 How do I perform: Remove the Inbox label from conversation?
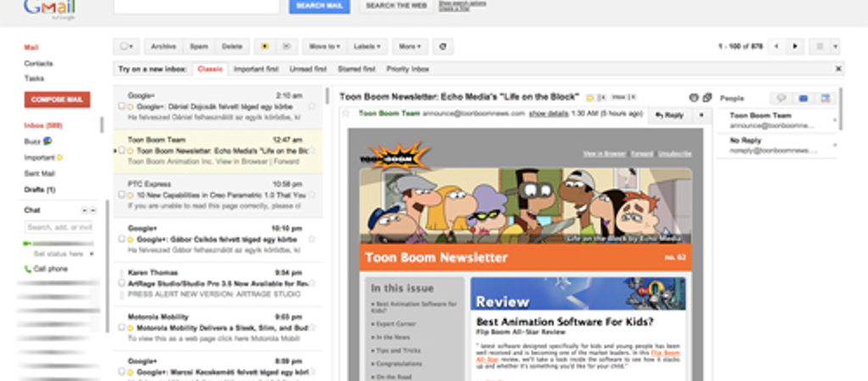click(x=633, y=97)
